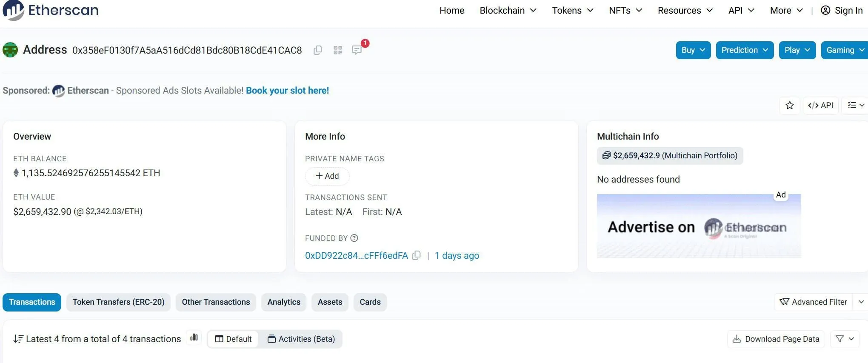868x363 pixels.
Task: Switch to Token Transfers (ERC-20) tab
Action: 118,302
